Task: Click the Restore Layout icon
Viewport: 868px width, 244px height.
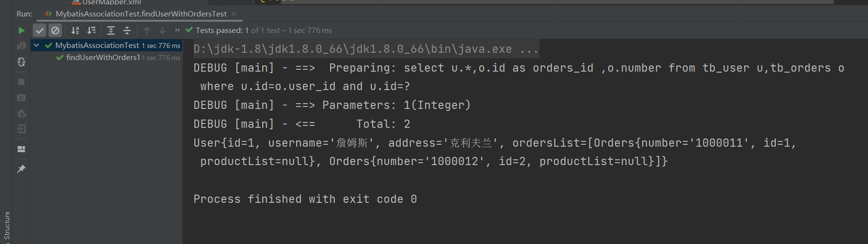Action: [21, 149]
